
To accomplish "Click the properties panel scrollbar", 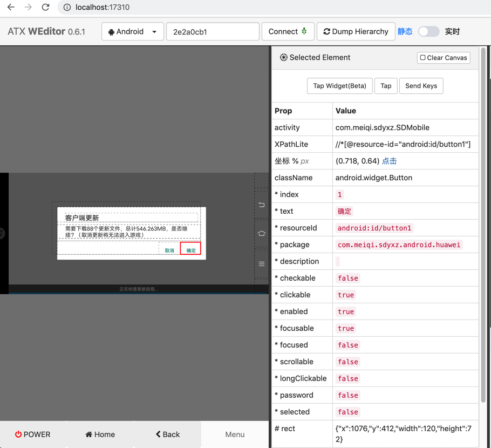I will tap(483, 225).
